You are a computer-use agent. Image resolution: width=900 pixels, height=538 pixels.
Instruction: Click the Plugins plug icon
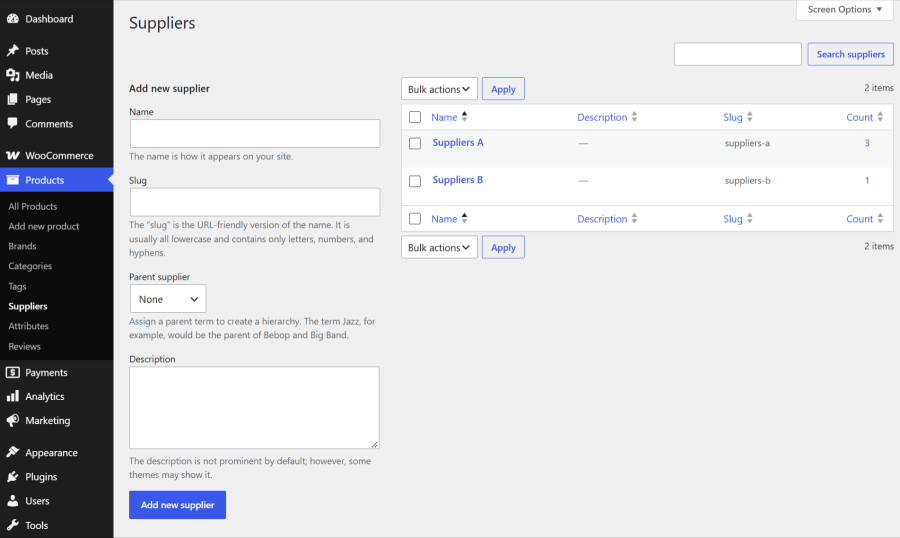coord(13,476)
